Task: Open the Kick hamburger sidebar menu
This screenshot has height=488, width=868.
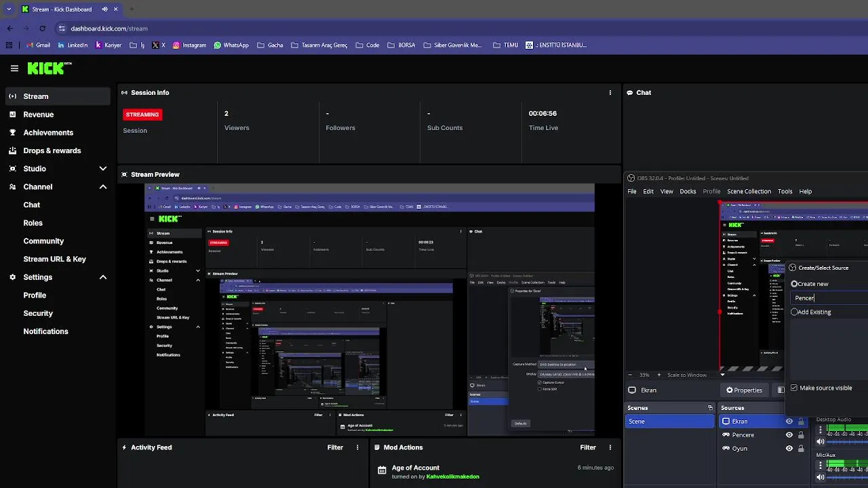Action: coord(14,68)
